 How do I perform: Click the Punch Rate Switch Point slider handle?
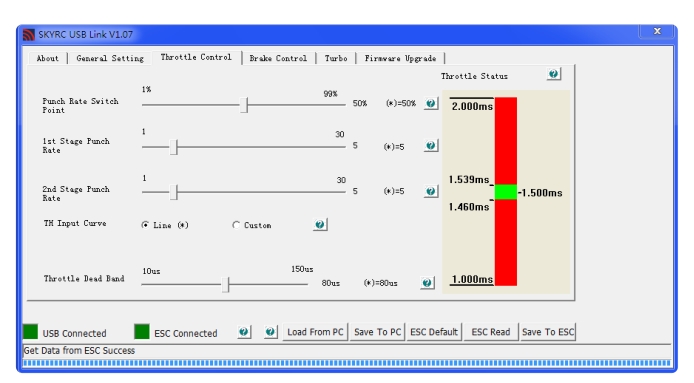coord(244,105)
